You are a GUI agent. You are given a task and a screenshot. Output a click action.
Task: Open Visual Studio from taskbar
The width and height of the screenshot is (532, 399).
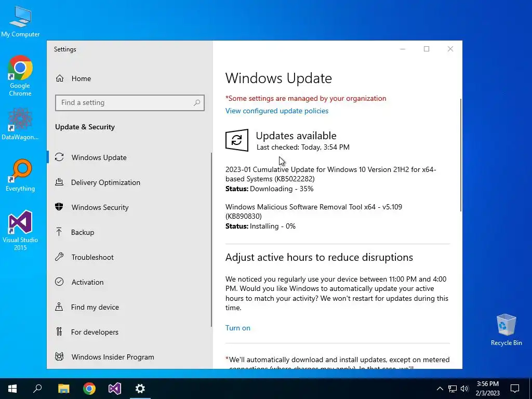tap(115, 389)
